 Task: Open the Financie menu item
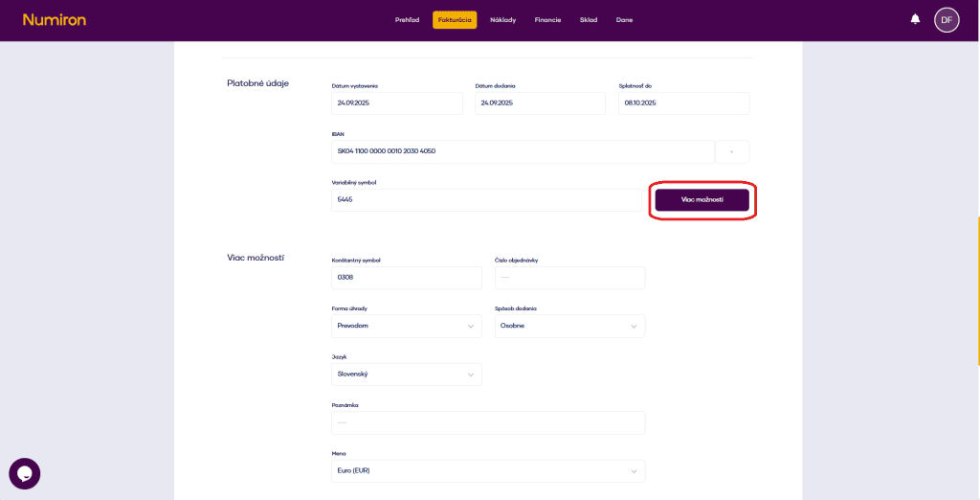pos(547,20)
